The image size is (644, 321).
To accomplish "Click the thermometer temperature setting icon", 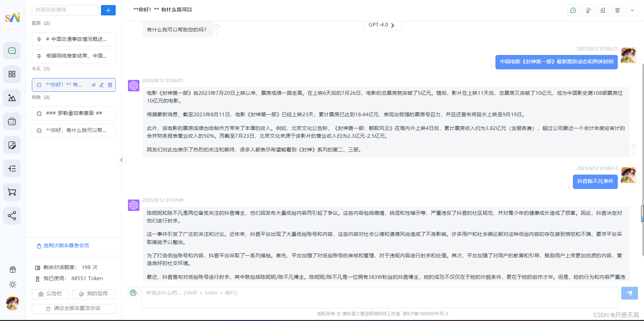I will coord(588,10).
